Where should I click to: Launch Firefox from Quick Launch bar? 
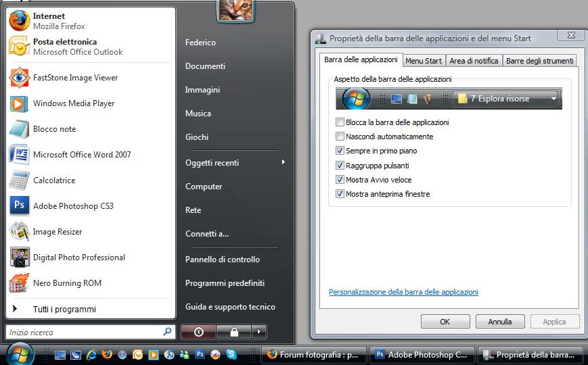(107, 354)
